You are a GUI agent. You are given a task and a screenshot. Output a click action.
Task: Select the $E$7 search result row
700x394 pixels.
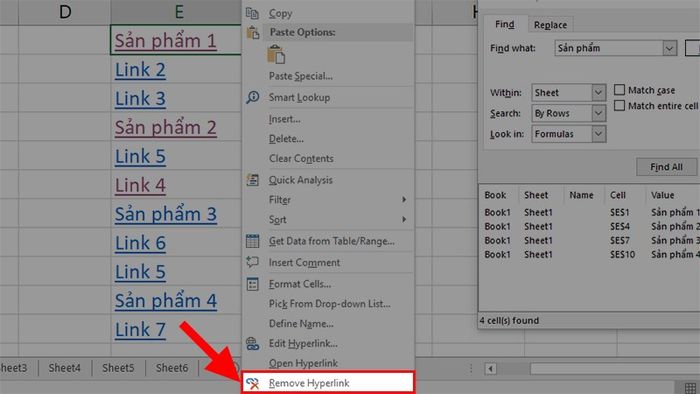[x=589, y=241]
